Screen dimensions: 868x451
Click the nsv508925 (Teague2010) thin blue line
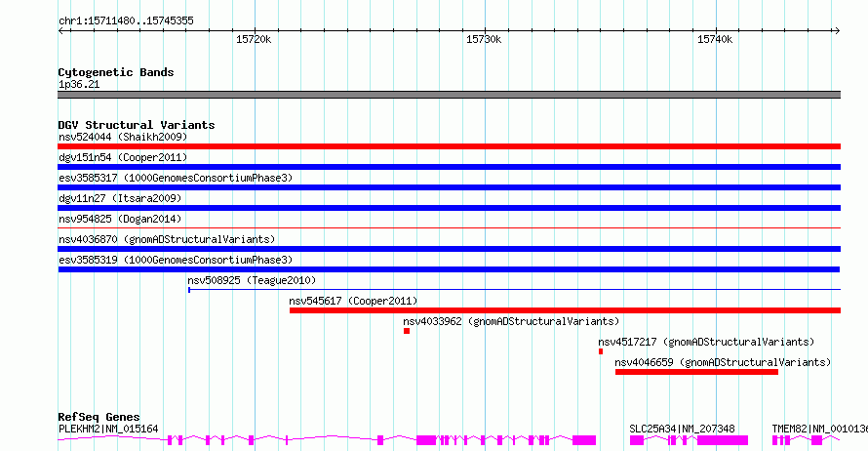(514, 289)
